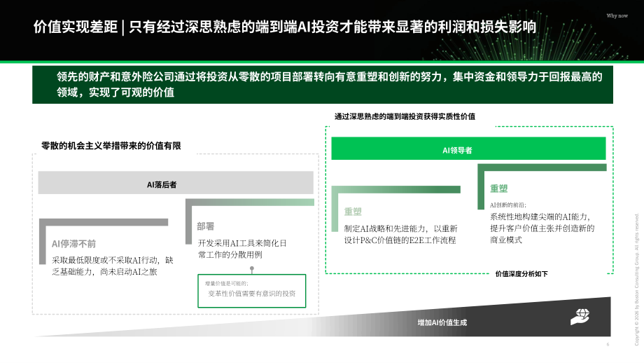The width and height of the screenshot is (644, 363).
Task: Select the "开发采用AI工具来简化日常工作的分散用例" text
Action: point(242,249)
